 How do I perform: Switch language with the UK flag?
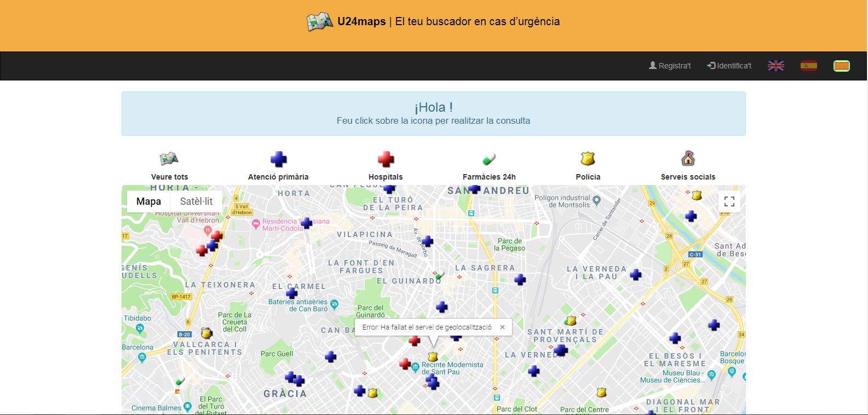[776, 66]
